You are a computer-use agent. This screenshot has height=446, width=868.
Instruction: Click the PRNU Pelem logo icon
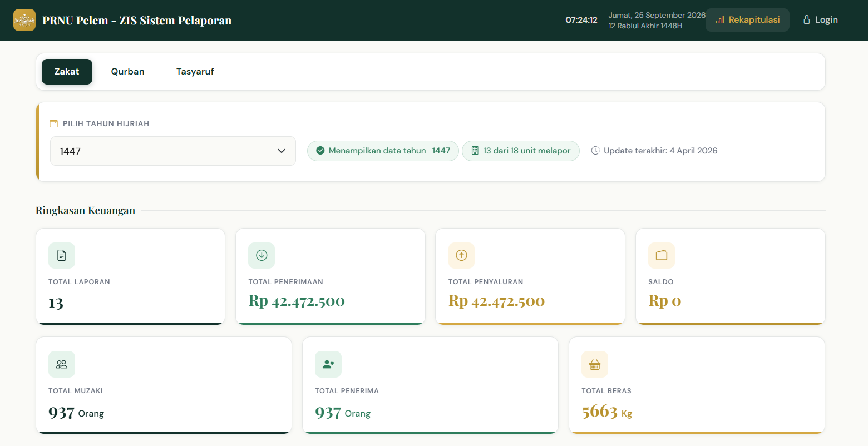(x=24, y=20)
